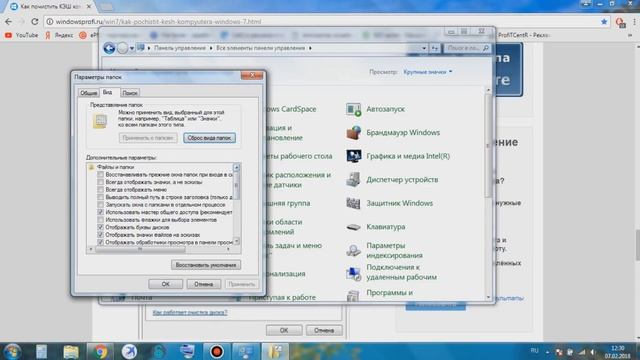Open Защитник Windows item
The image size is (640, 360).
tap(389, 203)
